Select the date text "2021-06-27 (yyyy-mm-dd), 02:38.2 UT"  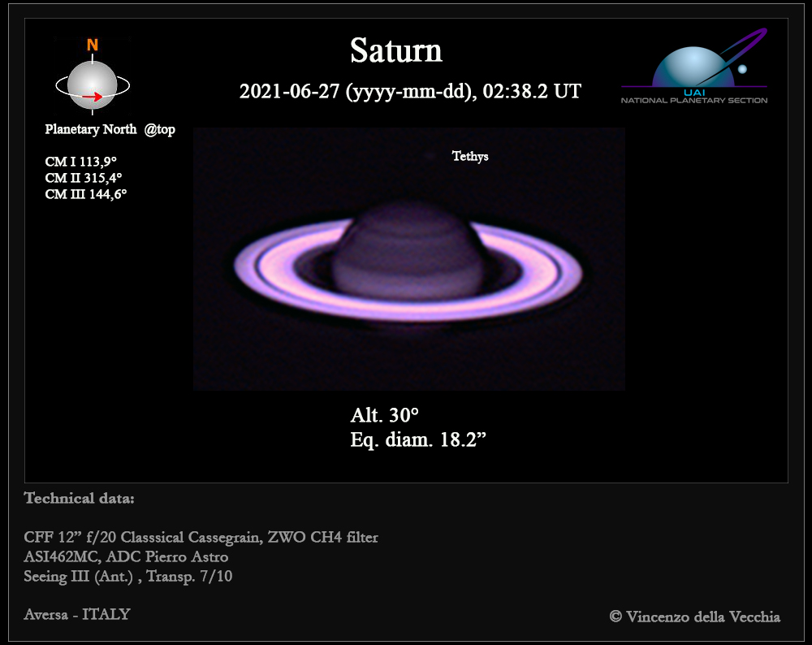tap(410, 91)
